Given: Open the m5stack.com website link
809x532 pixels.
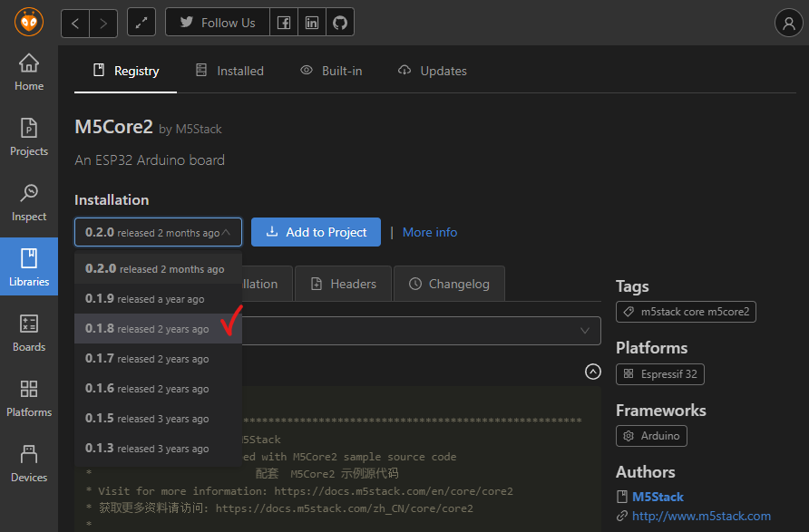Looking at the screenshot, I should pyautogui.click(x=700, y=516).
